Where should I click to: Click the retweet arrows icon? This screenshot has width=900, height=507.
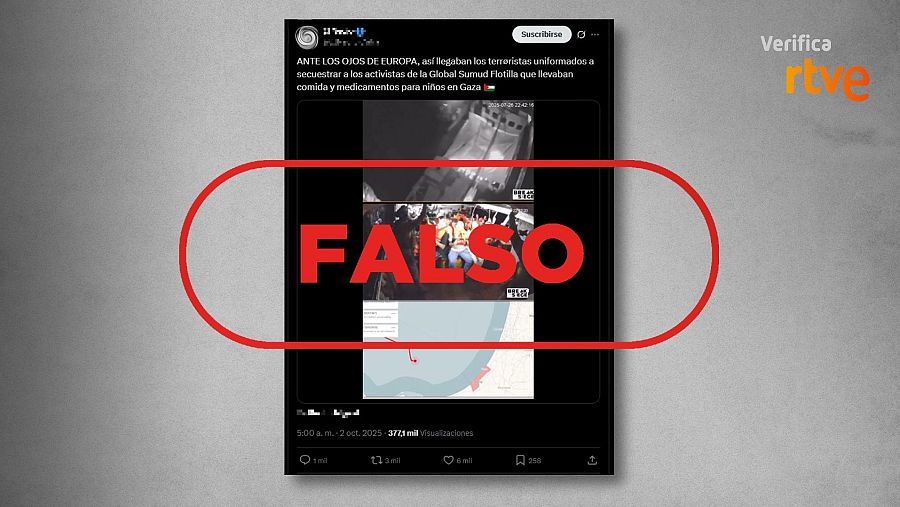point(377,460)
